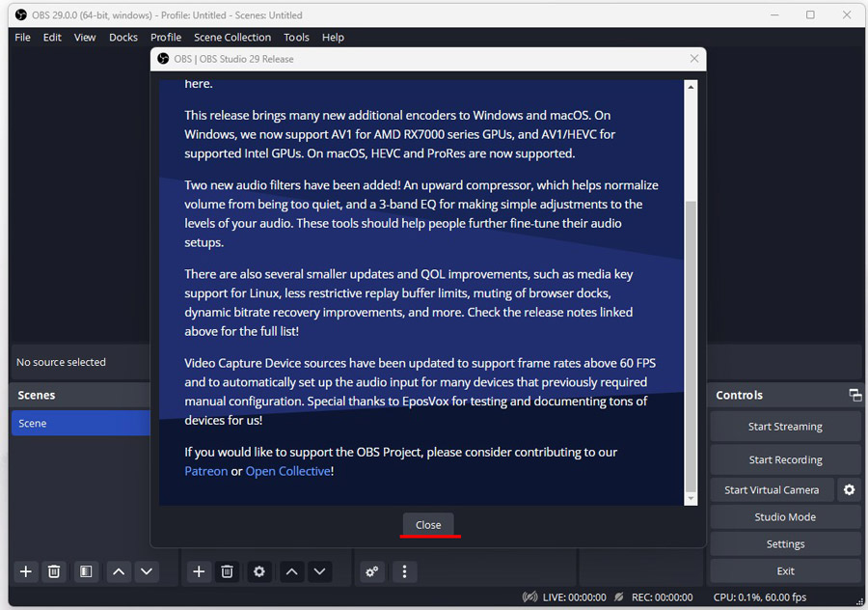The width and height of the screenshot is (868, 610).
Task: Click Start Streaming
Action: 785,427
